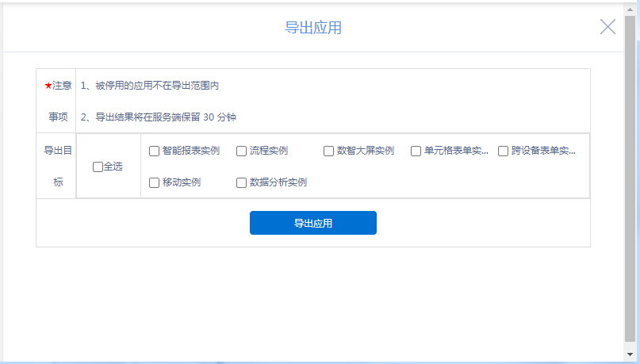640x364 pixels.
Task: Click the 事项 label in the left column
Action: click(x=58, y=117)
